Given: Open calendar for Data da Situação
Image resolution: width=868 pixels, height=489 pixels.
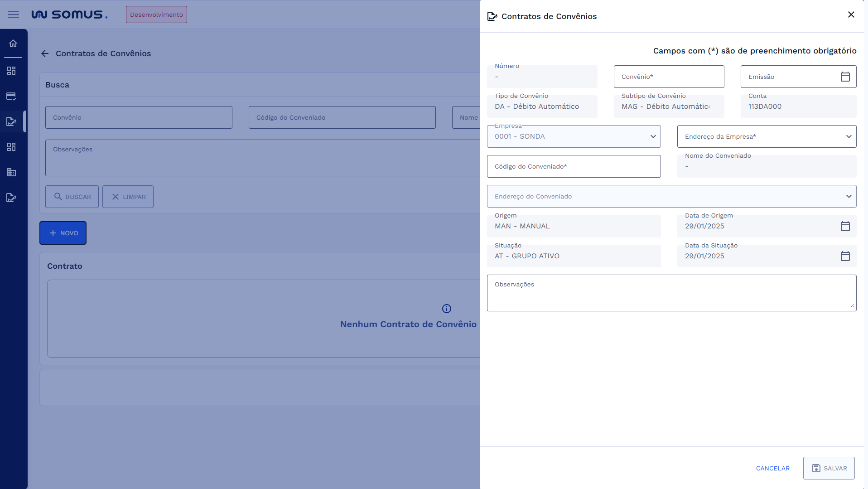Looking at the screenshot, I should (845, 256).
